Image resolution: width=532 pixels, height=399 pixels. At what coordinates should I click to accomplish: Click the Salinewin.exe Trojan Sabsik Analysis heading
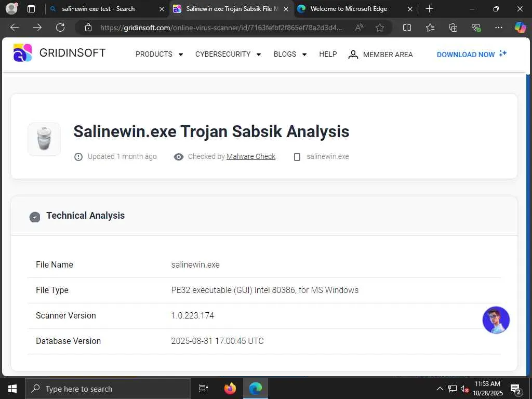(211, 131)
